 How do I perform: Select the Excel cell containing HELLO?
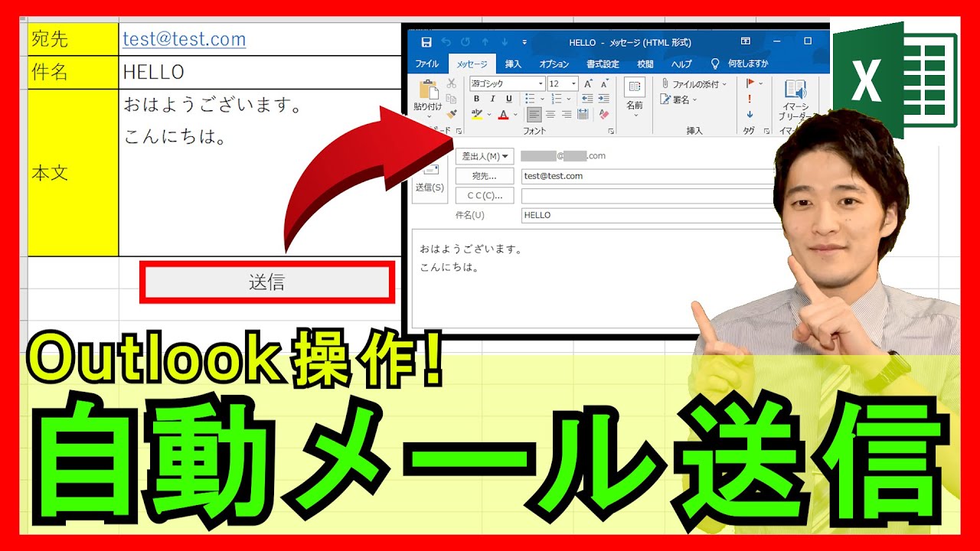click(x=261, y=73)
